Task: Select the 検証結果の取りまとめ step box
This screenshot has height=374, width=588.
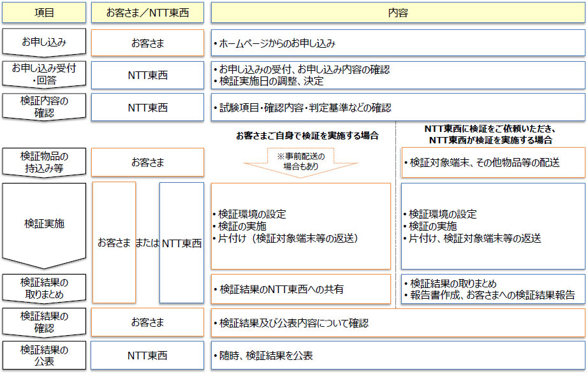Action: click(44, 288)
